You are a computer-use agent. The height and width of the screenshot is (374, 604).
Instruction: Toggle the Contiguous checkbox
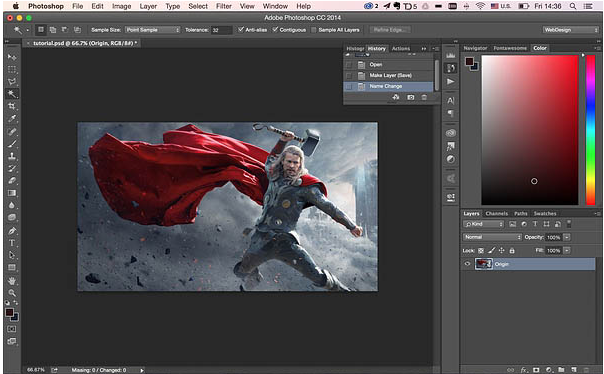pos(275,30)
